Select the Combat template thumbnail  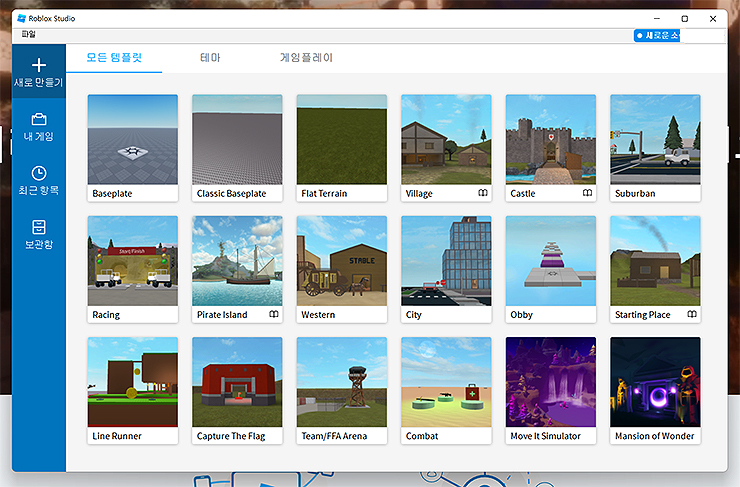[x=446, y=382]
